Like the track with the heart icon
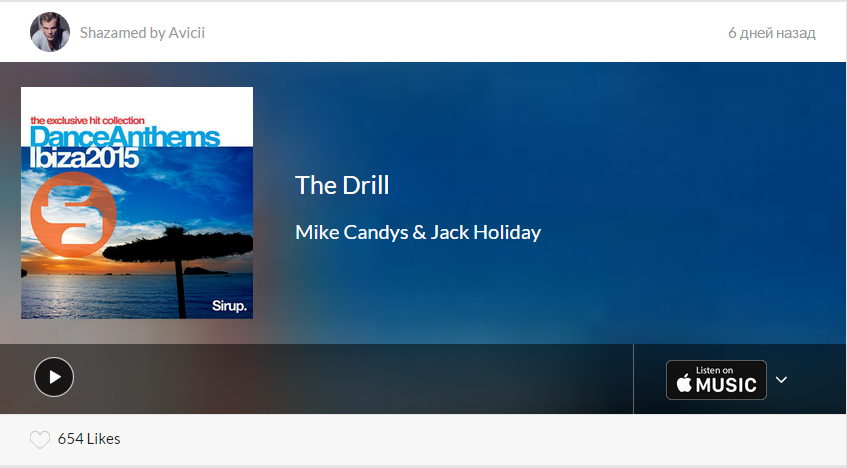This screenshot has height=468, width=847. (39, 439)
